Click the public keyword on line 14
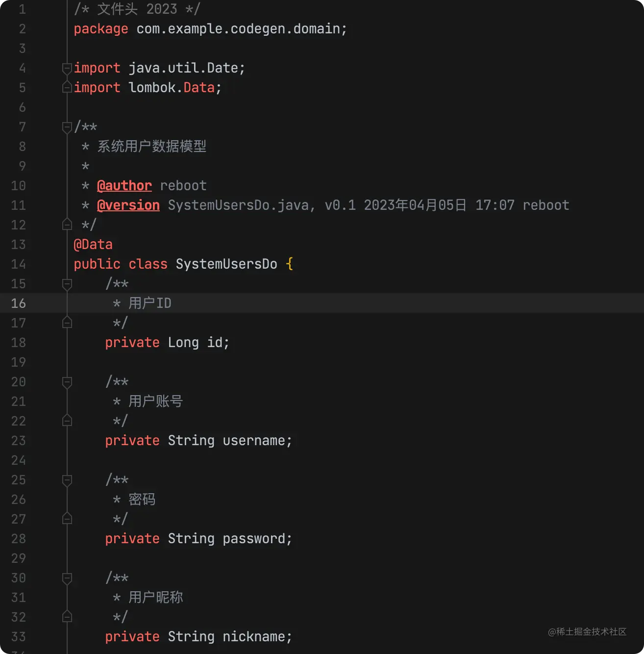The width and height of the screenshot is (644, 654). [97, 264]
